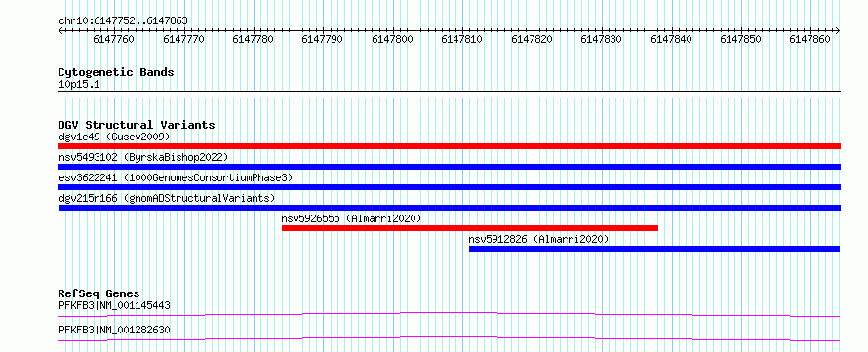Viewport: 868px width, 352px height.
Task: Click ruler position 6147820
Action: 532,39
